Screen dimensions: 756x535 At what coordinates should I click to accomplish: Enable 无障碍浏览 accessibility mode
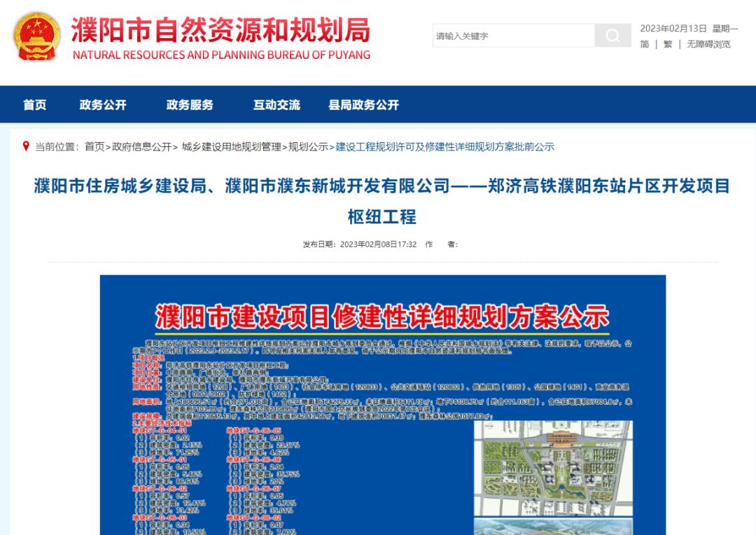(708, 44)
